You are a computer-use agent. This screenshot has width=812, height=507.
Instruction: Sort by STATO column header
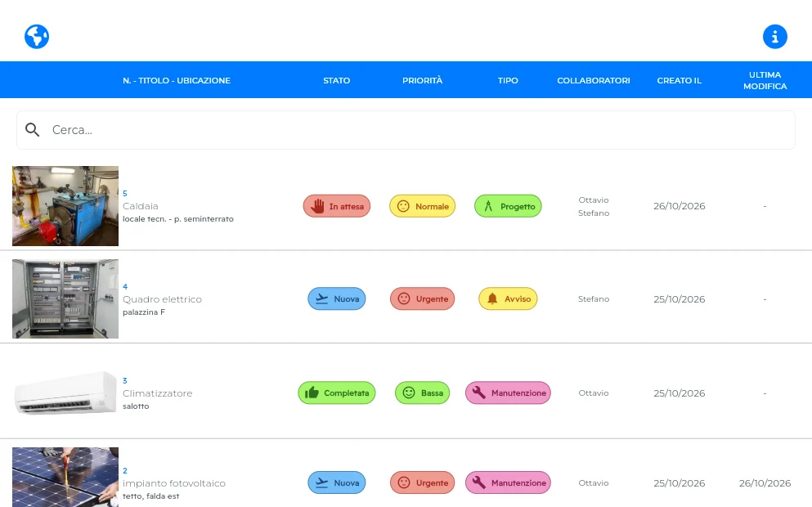337,80
